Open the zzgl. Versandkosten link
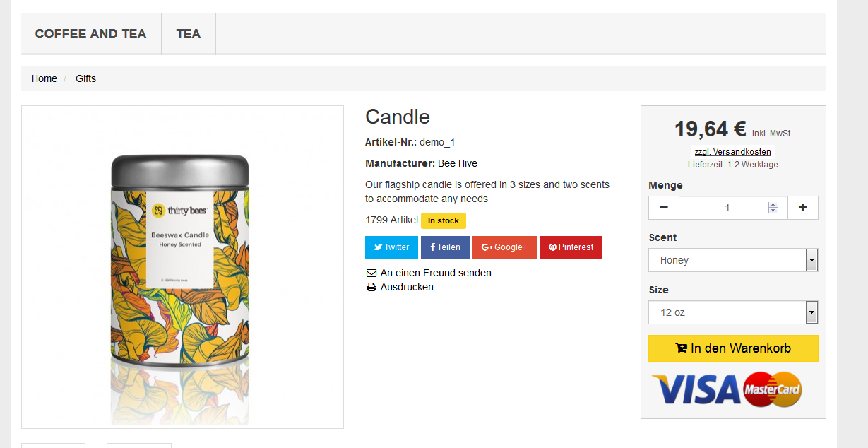This screenshot has width=868, height=448. [x=733, y=152]
